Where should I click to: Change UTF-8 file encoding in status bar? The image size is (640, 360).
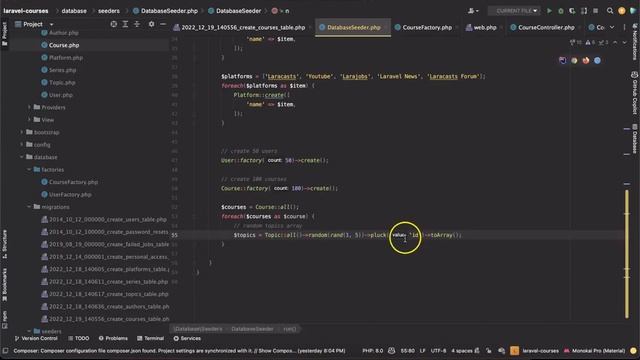[438, 351]
